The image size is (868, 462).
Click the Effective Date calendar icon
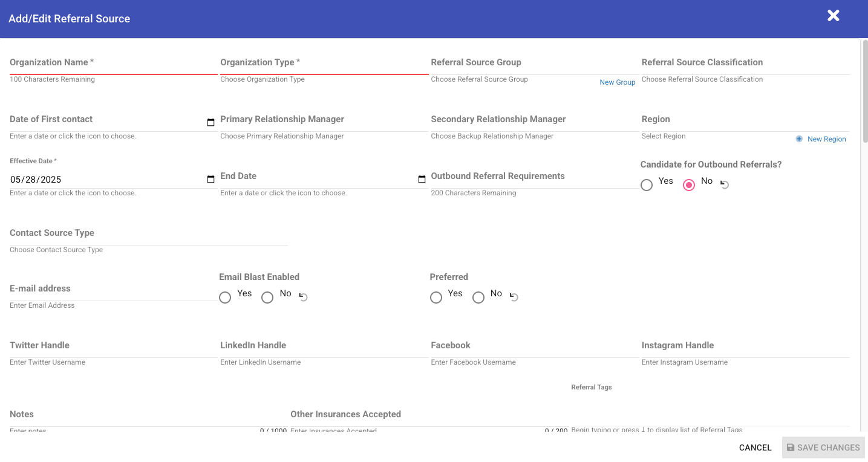(210, 180)
